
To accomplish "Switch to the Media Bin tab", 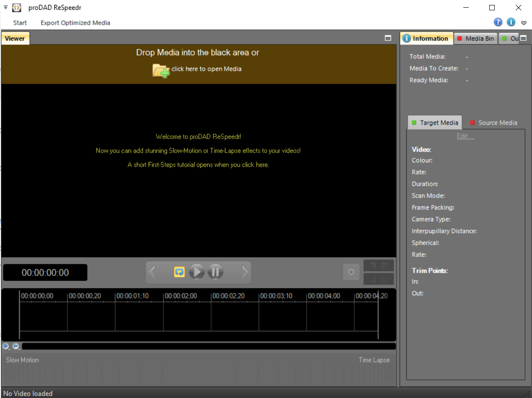I will (476, 38).
